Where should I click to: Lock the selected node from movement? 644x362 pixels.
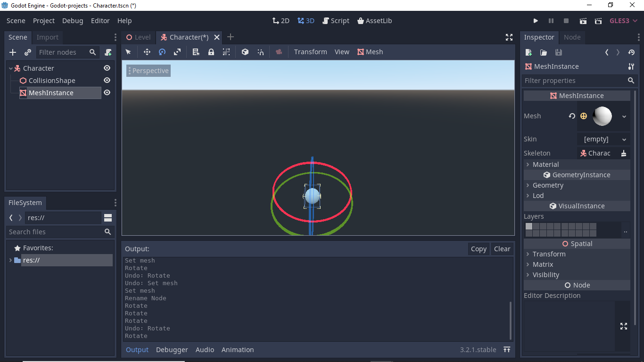(211, 52)
